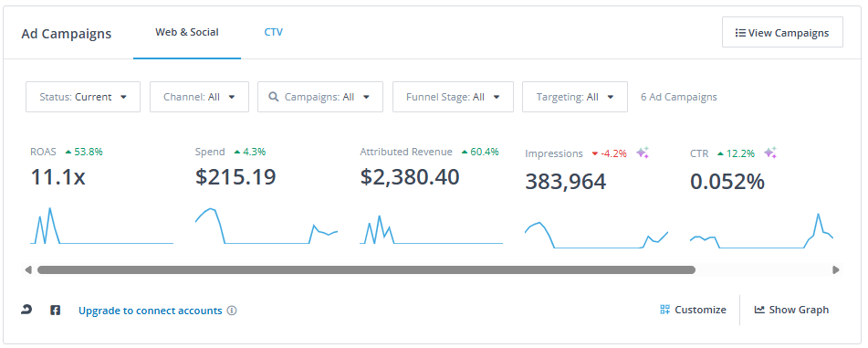The width and height of the screenshot is (868, 348).
Task: Click the ROAS value 11.1x
Action: 58,177
